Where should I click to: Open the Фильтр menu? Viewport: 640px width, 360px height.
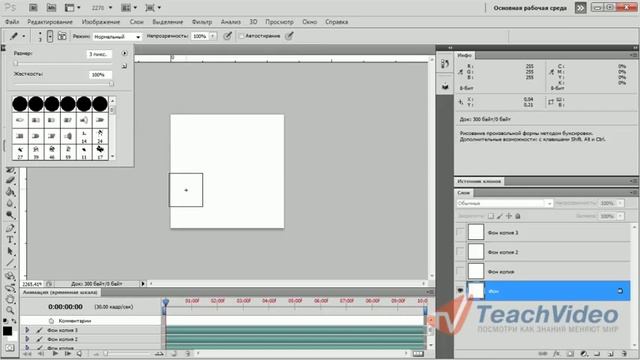click(202, 22)
